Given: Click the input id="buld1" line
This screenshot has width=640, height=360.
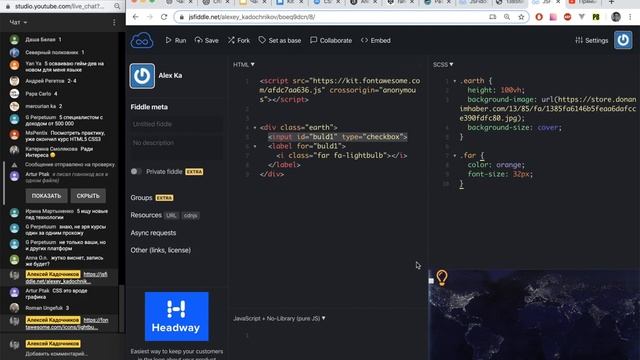Looking at the screenshot, I should (338, 137).
